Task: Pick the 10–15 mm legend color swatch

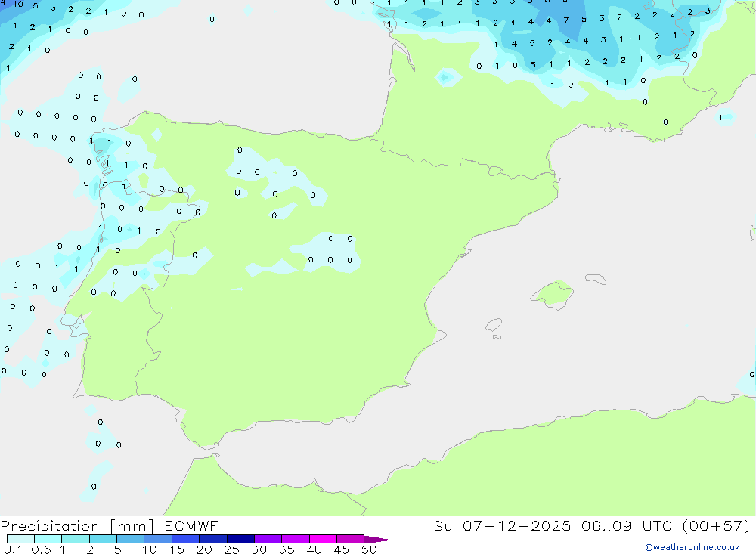Action: [158, 539]
